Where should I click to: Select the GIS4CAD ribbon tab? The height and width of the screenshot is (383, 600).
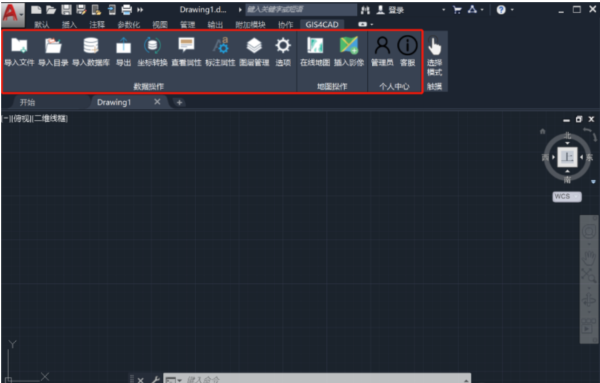tap(322, 25)
